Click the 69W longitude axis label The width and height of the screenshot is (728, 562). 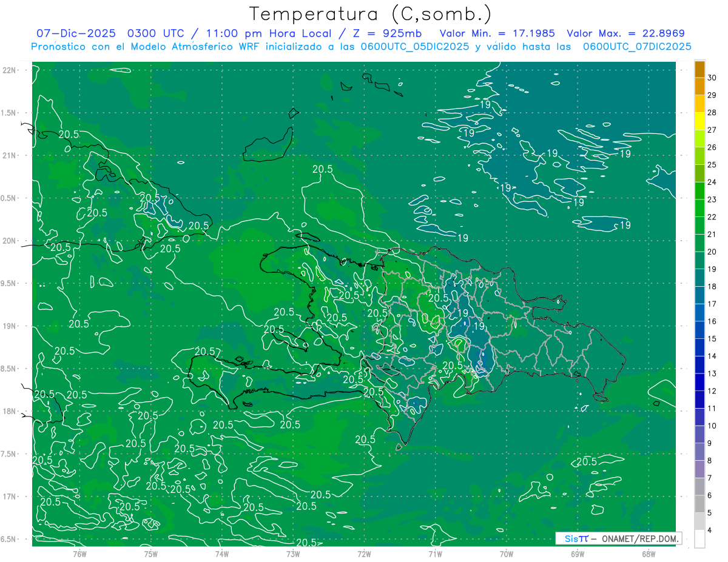point(578,554)
